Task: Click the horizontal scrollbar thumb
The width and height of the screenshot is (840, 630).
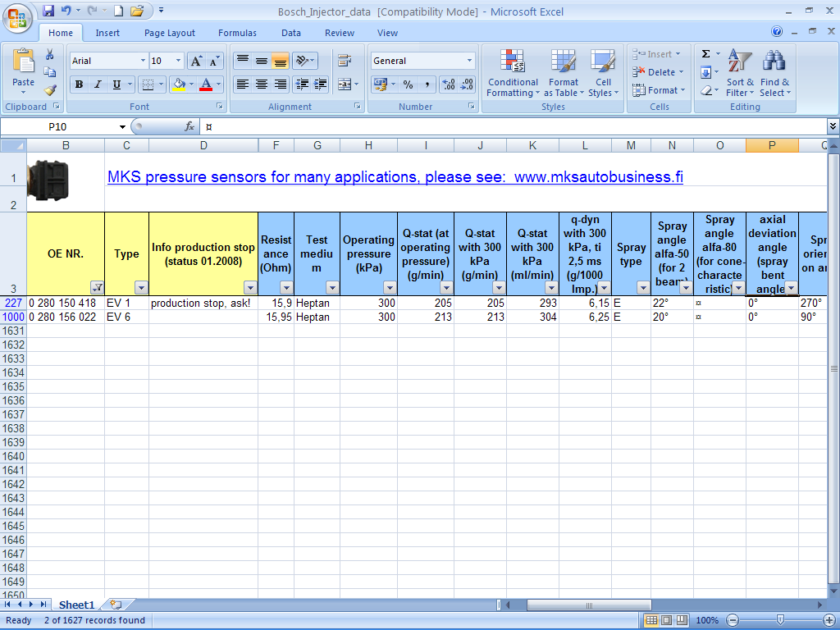Action: (589, 605)
